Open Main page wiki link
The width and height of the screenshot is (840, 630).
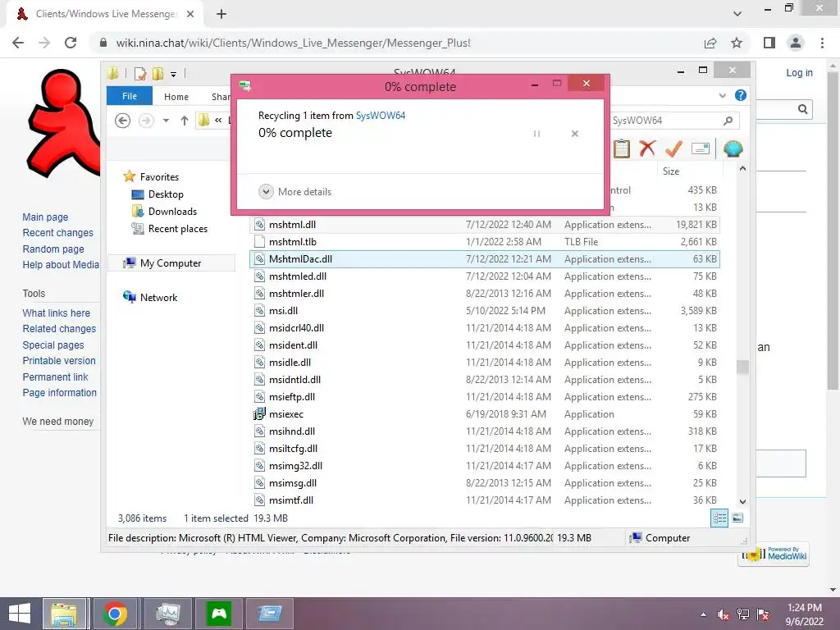46,217
